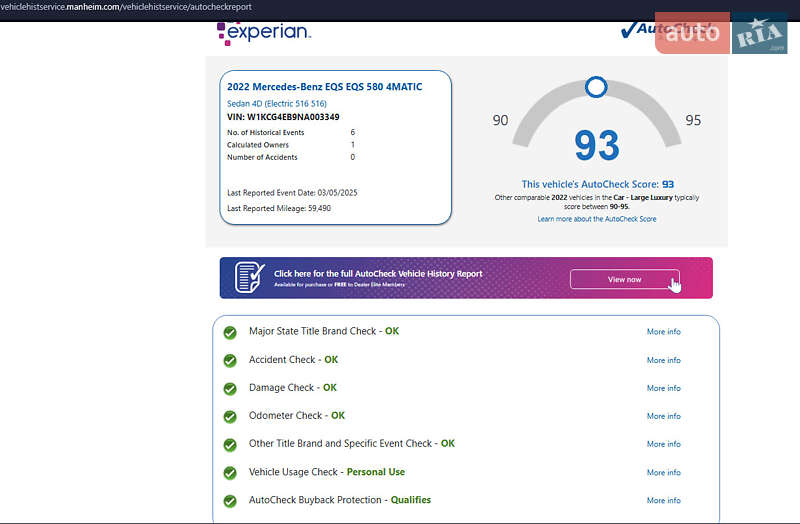View More info for Vehicle Usage Check
This screenshot has height=524, width=800.
(x=663, y=472)
